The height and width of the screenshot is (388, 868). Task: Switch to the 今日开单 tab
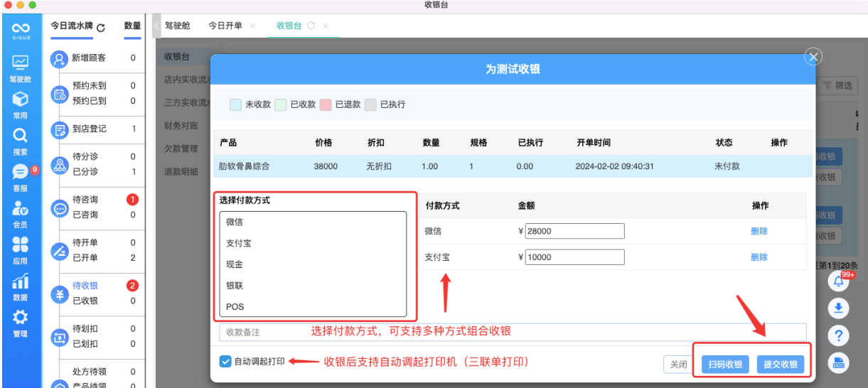pos(225,26)
